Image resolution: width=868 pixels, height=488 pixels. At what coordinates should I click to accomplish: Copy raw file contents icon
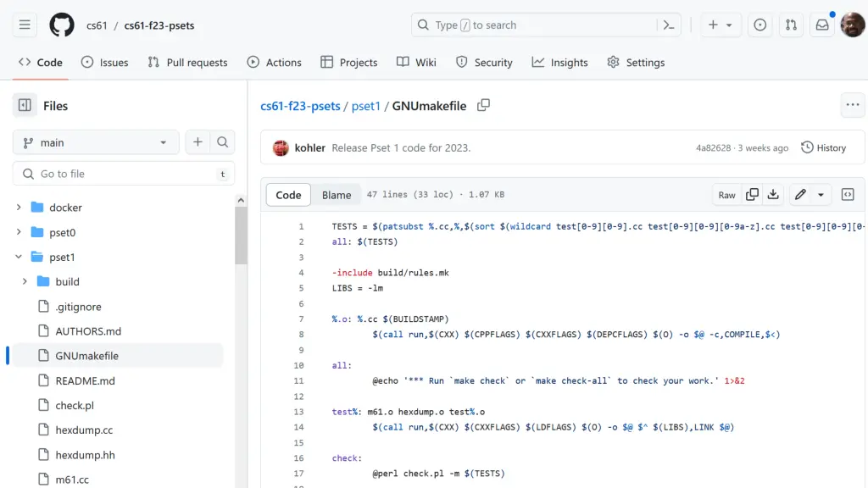pos(752,195)
